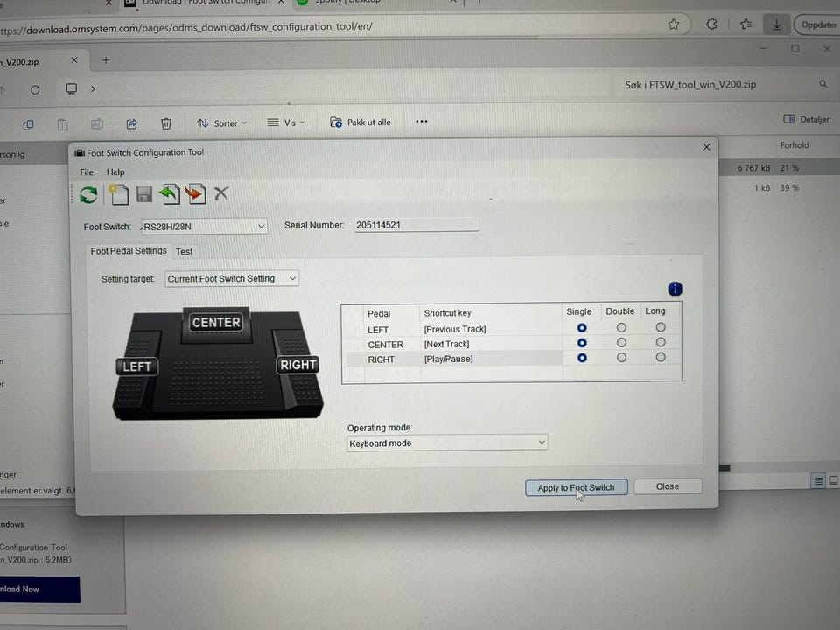
Task: Click the browser favorites list icon
Action: pos(745,24)
